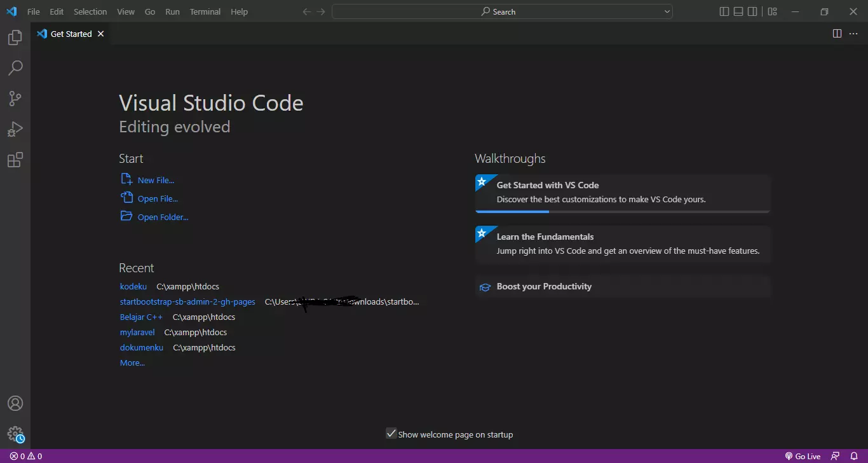Toggle the Panel layout button
This screenshot has height=463, width=868.
tap(738, 11)
